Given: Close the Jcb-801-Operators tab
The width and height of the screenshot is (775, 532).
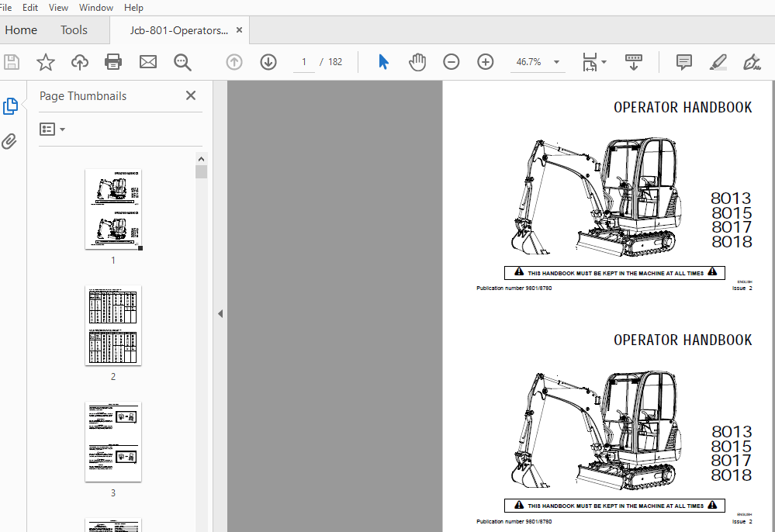Looking at the screenshot, I should [x=239, y=30].
